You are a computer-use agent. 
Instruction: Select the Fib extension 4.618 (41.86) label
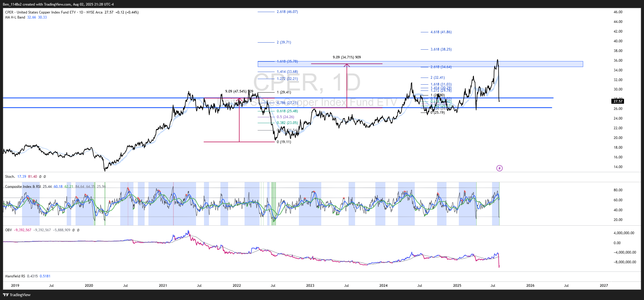441,32
